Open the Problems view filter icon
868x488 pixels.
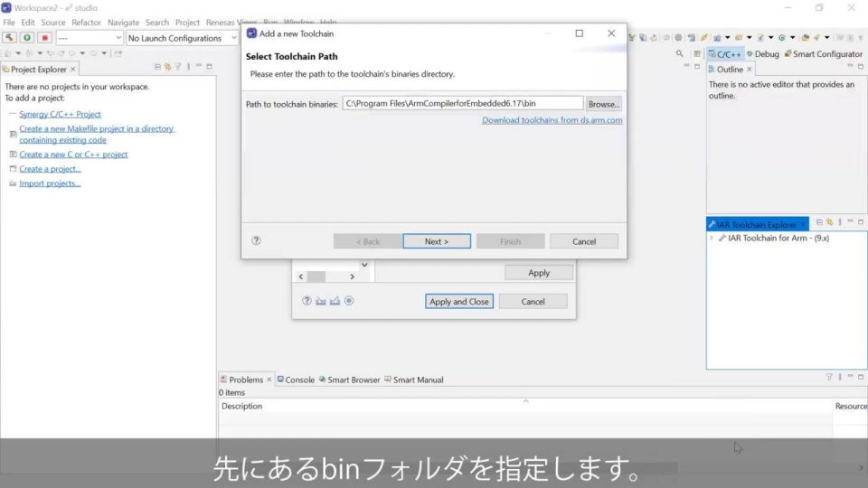(x=829, y=377)
